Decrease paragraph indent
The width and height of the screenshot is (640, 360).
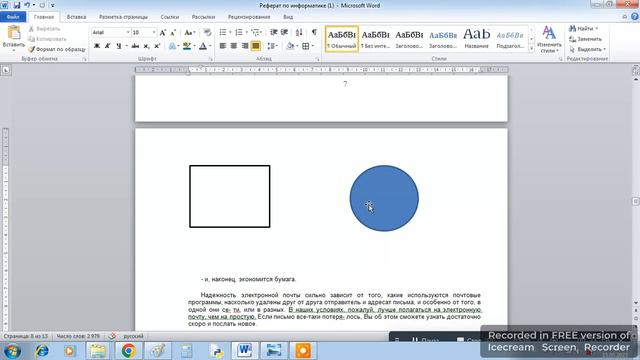(x=273, y=32)
